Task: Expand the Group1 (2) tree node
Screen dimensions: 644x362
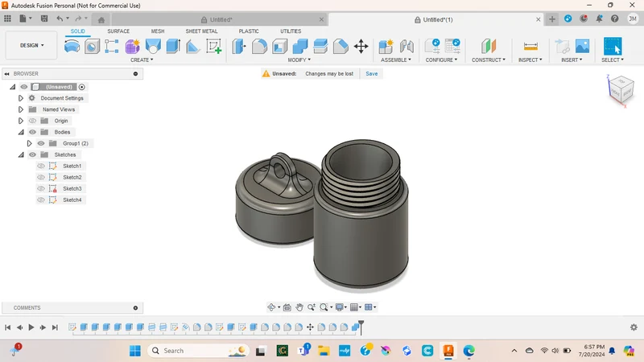Action: click(29, 143)
